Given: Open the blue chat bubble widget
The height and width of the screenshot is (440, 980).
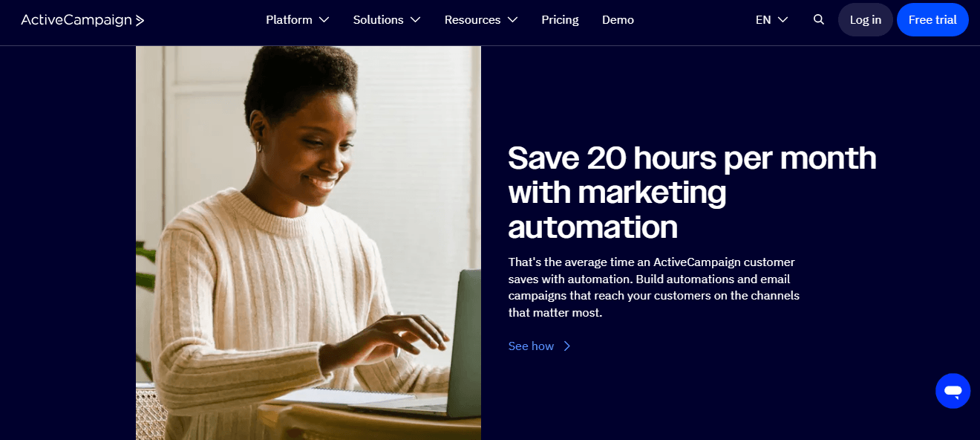Looking at the screenshot, I should 953,391.
